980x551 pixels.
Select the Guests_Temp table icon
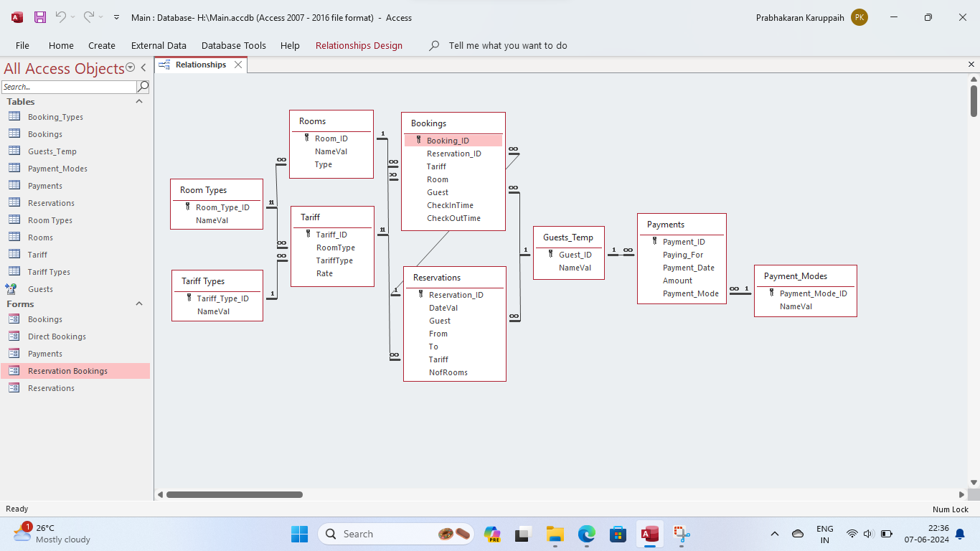[14, 151]
